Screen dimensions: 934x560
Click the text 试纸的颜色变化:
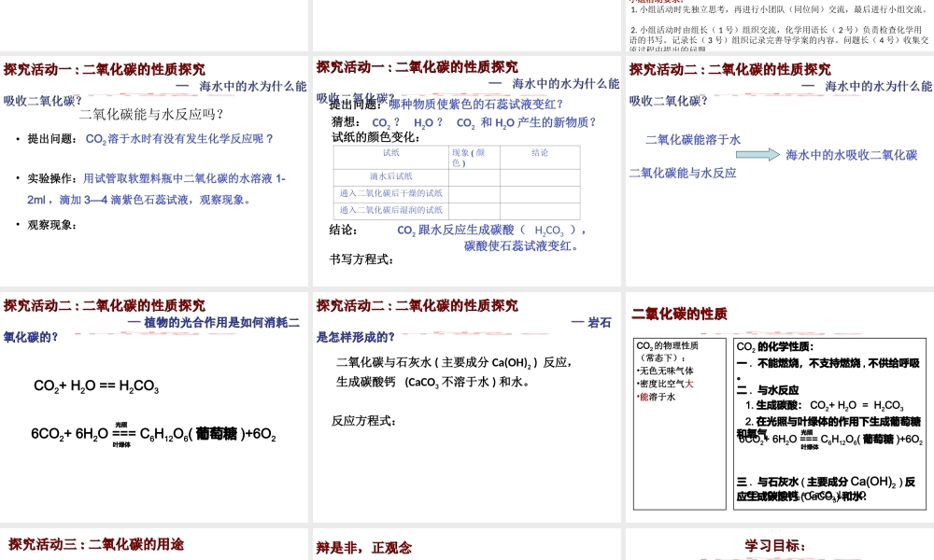click(375, 137)
